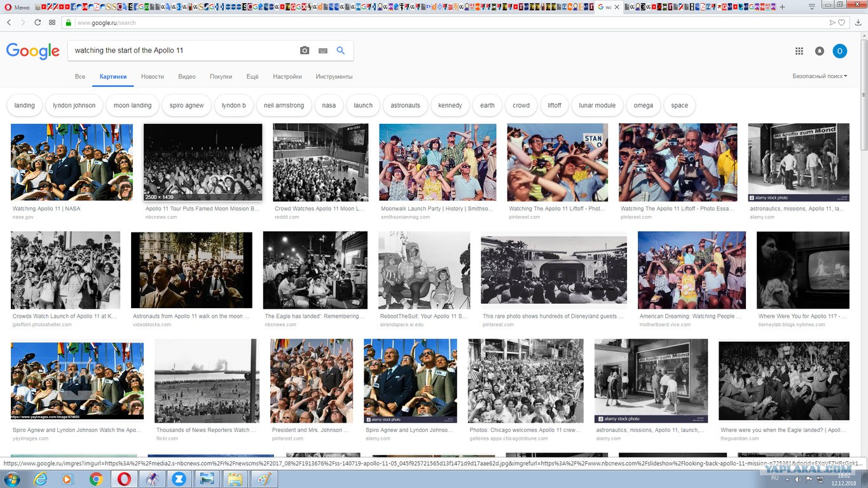Click the browser forward arrow
The height and width of the screenshot is (488, 868).
pyautogui.click(x=23, y=22)
